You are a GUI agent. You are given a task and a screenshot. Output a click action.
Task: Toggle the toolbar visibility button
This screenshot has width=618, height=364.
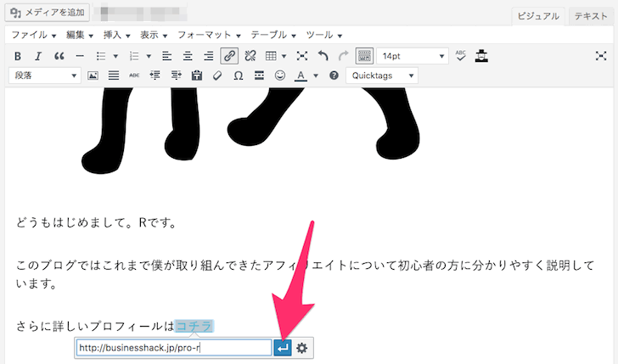363,56
